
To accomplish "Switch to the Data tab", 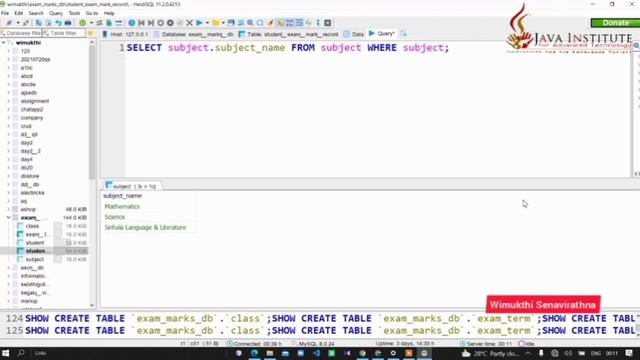I will [353, 34].
